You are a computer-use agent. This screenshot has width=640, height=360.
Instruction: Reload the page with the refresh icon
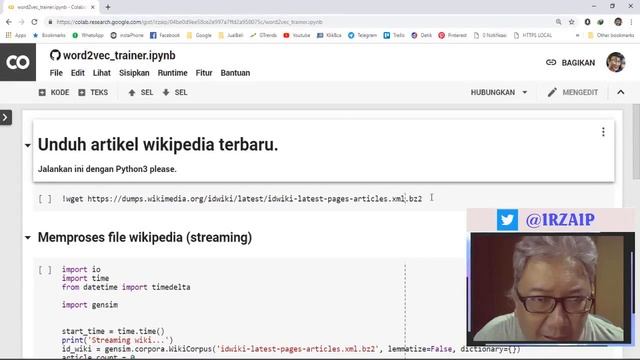click(34, 22)
